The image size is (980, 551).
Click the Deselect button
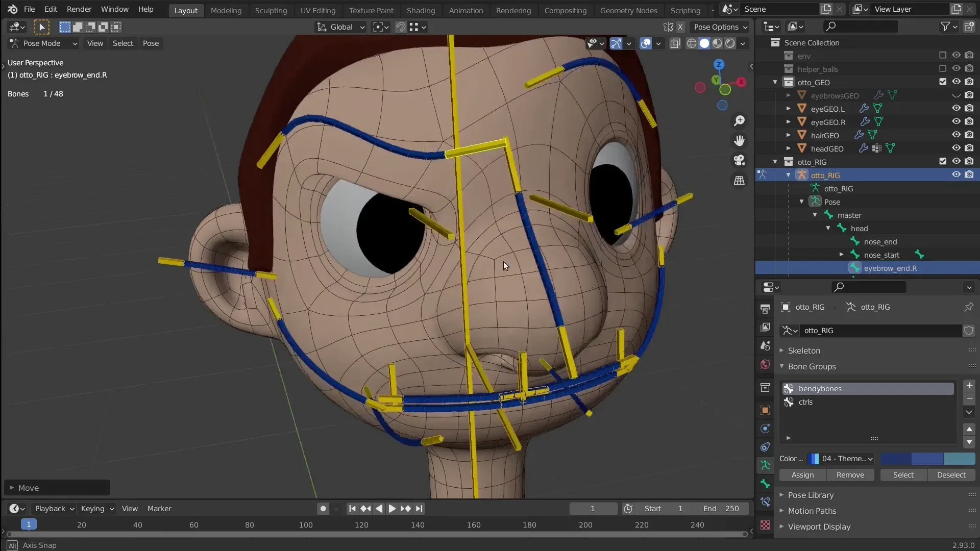(951, 475)
